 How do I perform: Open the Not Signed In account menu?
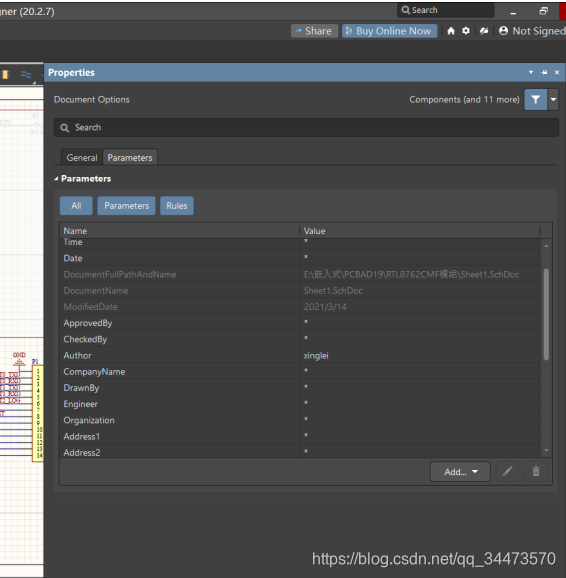[532, 31]
